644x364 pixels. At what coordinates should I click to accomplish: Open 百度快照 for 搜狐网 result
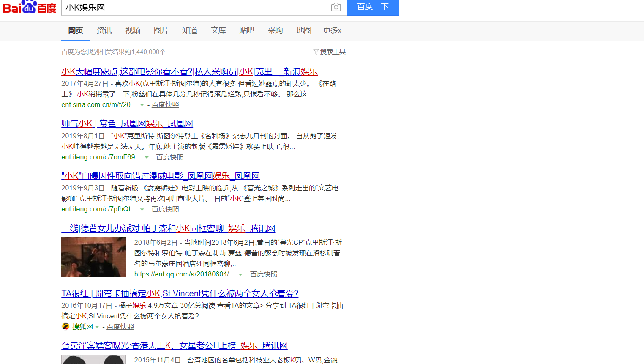[x=120, y=327]
